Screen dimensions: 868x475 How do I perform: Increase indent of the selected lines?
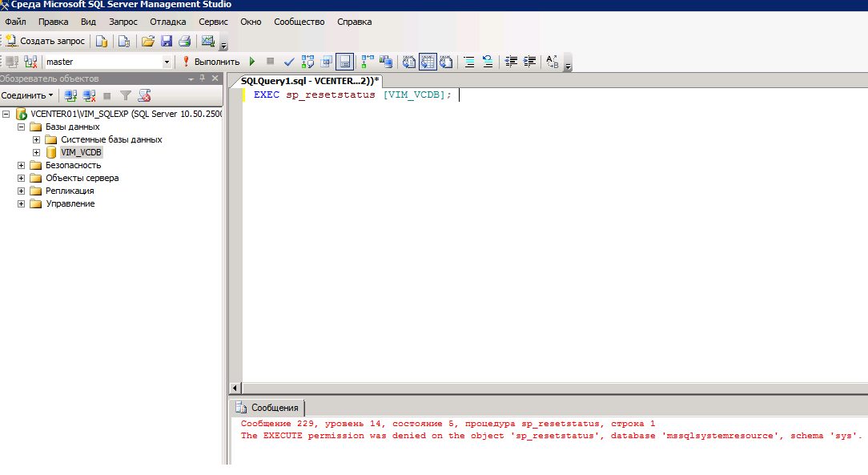pos(530,62)
